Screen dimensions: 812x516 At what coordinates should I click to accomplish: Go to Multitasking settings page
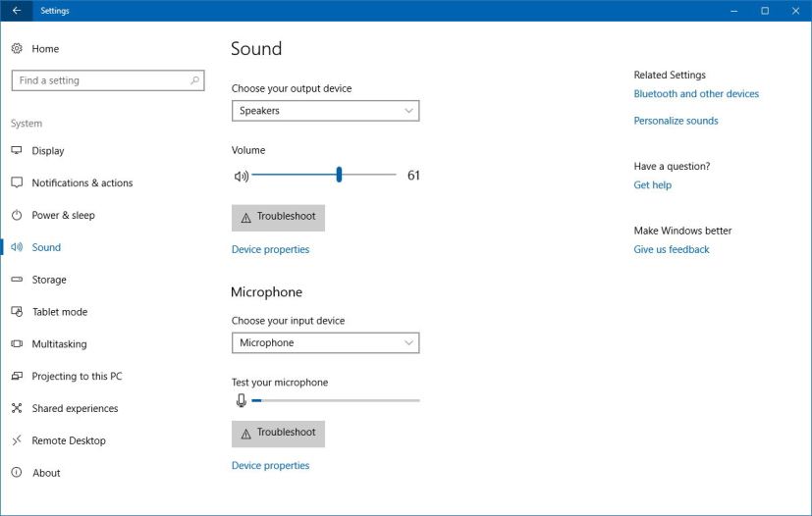[59, 344]
